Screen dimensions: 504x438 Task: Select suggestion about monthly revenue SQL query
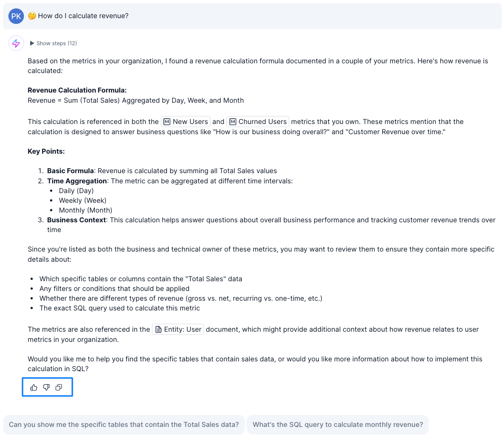click(x=337, y=425)
